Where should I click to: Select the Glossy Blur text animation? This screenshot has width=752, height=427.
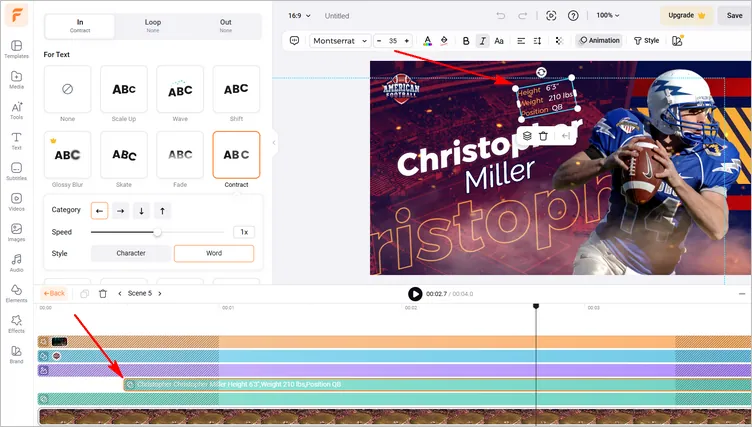tap(67, 155)
